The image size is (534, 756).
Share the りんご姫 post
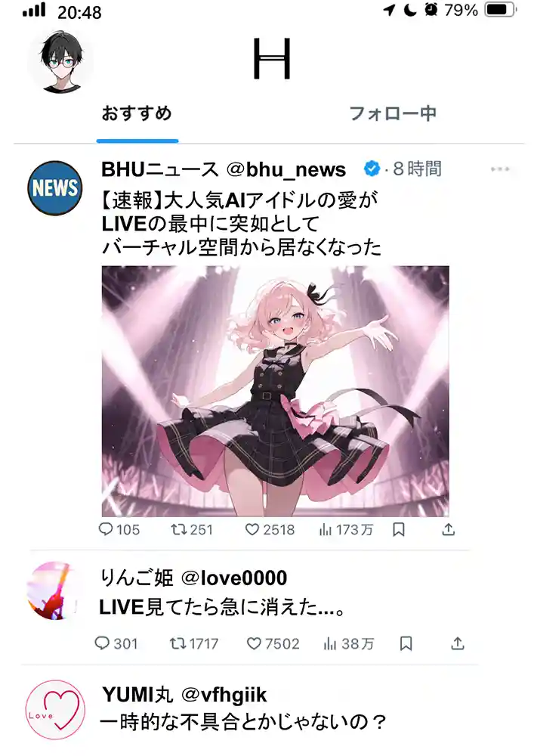[x=458, y=643]
